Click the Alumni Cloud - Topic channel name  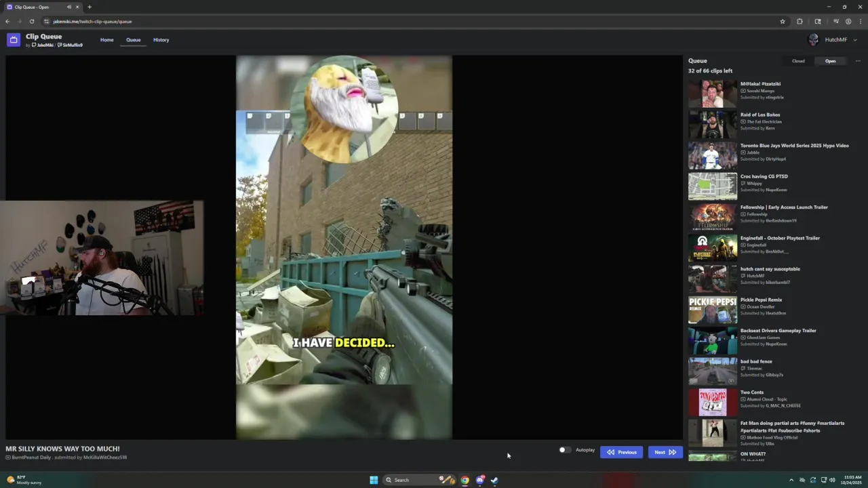pos(767,399)
